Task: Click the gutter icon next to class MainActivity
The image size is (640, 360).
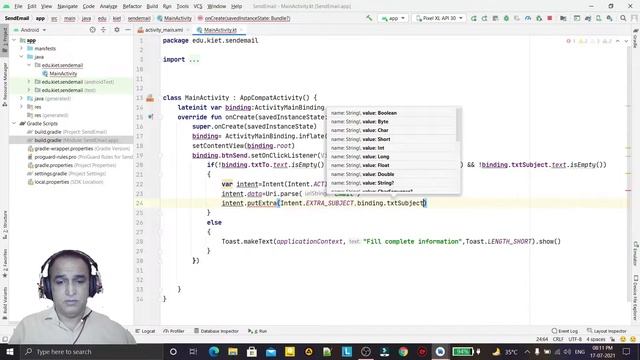Action: point(150,98)
